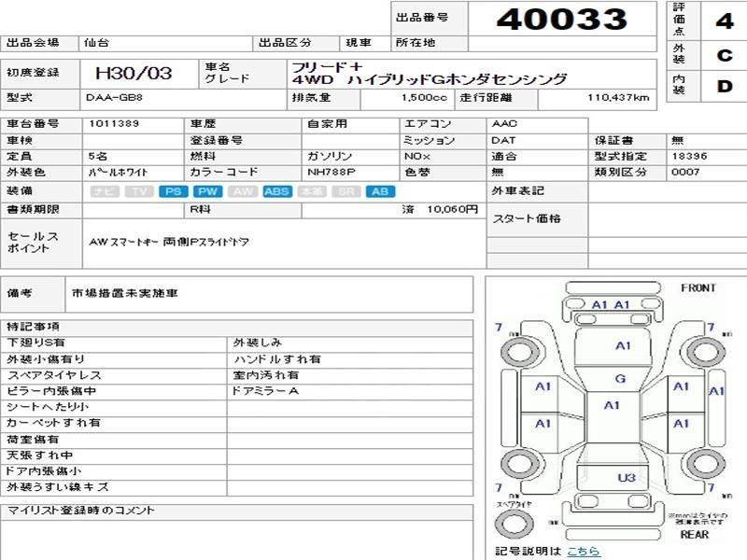747x560 pixels.
Task: Click the スタート価格 label
Action: [527, 218]
